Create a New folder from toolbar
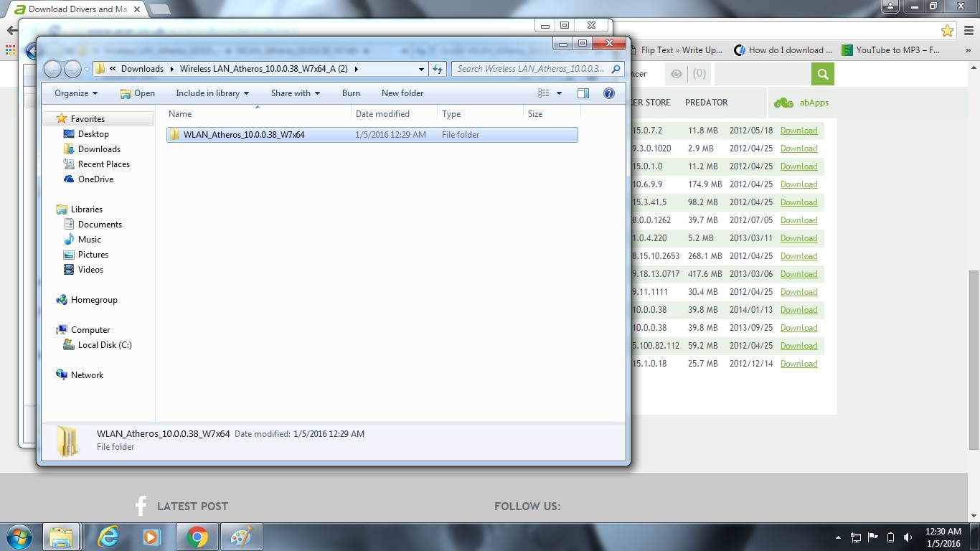 coord(402,93)
